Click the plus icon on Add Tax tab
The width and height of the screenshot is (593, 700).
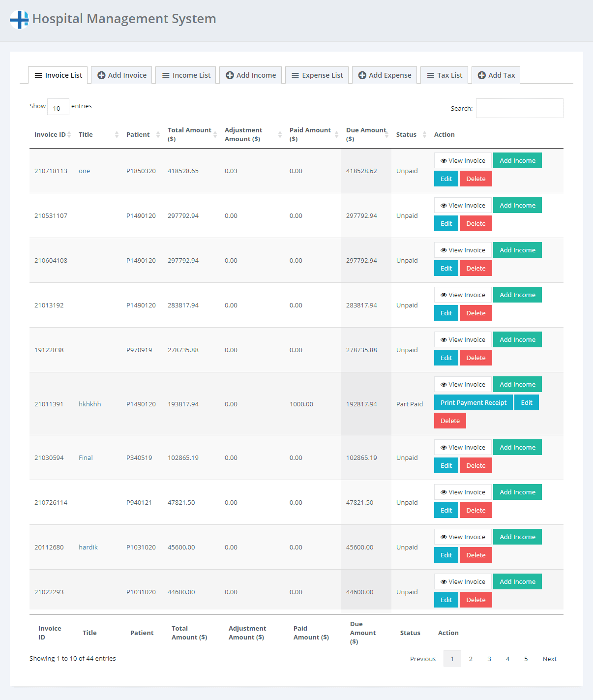click(482, 75)
